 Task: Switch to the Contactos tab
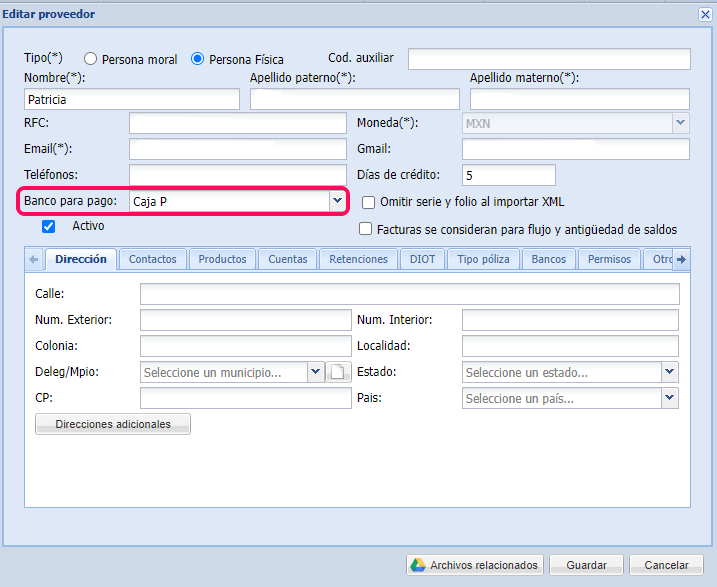pos(152,259)
